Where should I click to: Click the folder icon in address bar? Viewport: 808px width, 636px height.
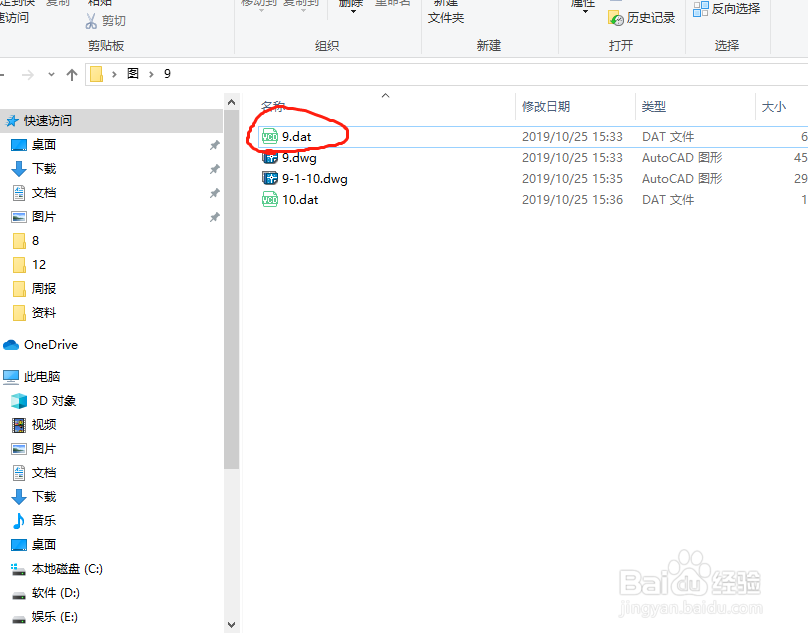[96, 74]
